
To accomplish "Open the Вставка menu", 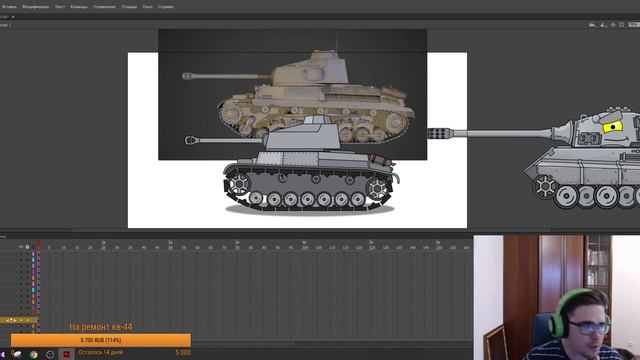I will tap(8, 7).
